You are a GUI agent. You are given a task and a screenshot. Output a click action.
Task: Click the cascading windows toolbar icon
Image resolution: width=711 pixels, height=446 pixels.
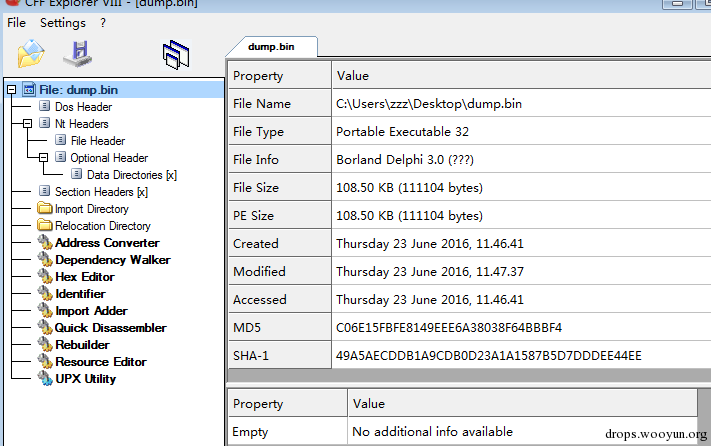tap(176, 55)
